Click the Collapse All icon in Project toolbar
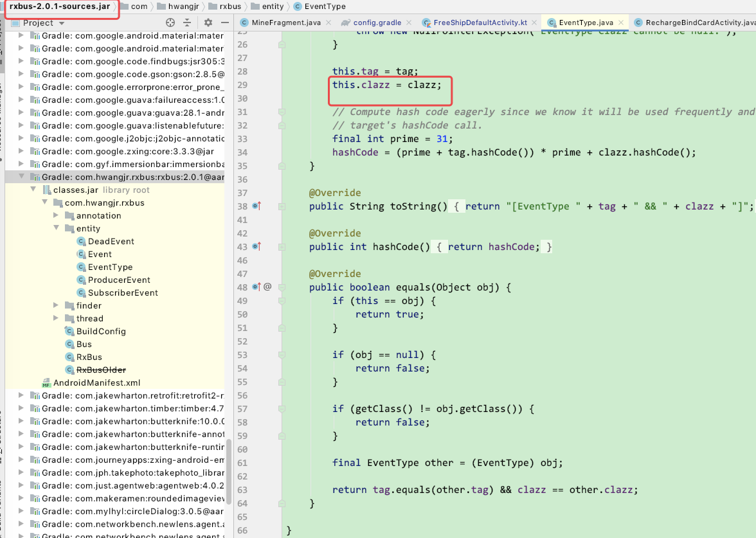 click(x=188, y=21)
